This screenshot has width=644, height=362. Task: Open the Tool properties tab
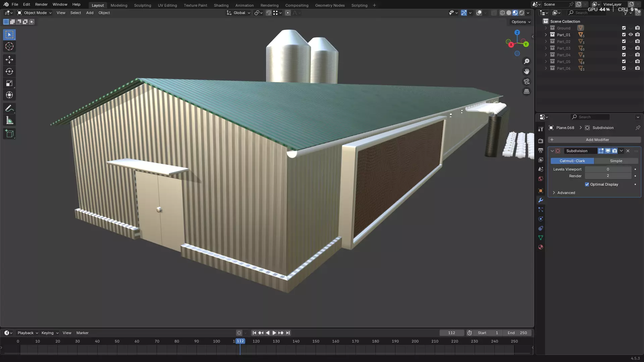point(540,129)
